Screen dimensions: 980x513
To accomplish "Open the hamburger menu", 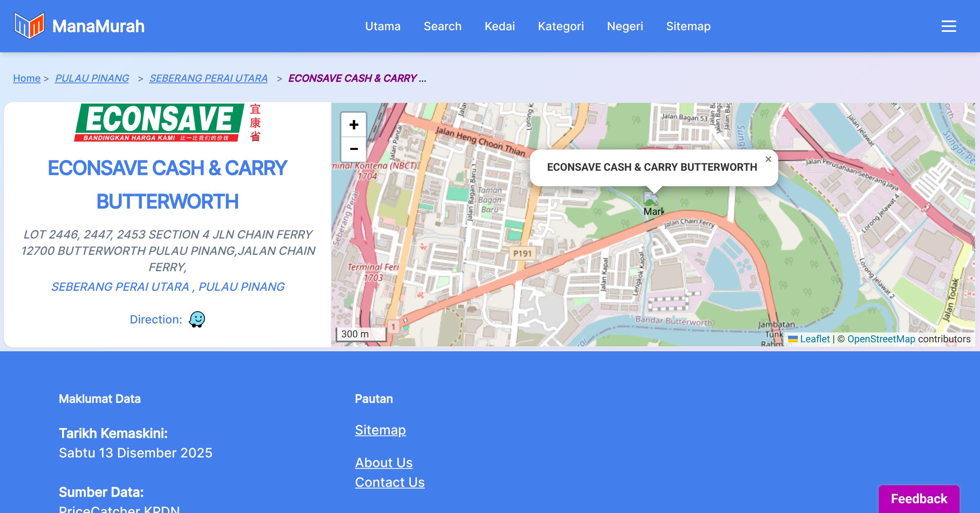I will [949, 26].
